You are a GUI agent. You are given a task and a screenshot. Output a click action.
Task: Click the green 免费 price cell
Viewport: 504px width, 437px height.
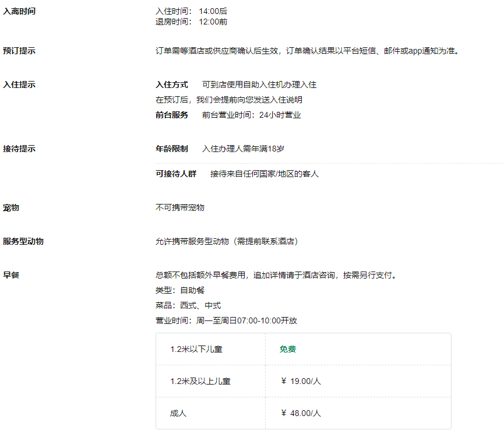(x=288, y=349)
